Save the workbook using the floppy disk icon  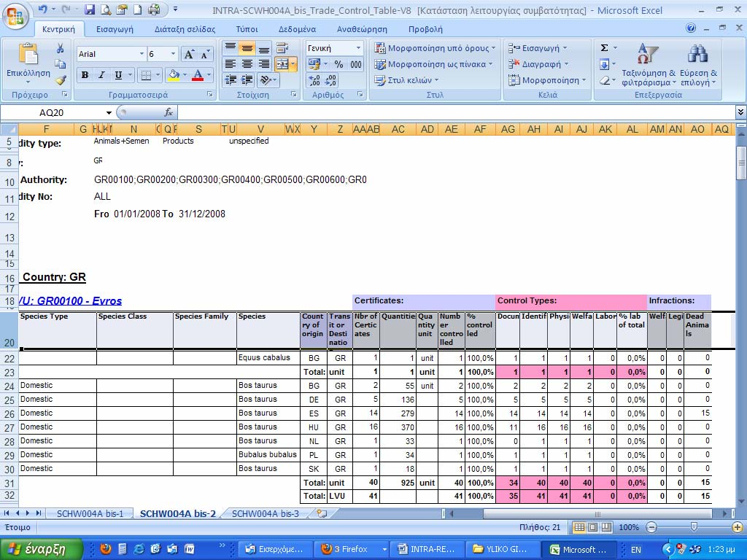point(90,9)
